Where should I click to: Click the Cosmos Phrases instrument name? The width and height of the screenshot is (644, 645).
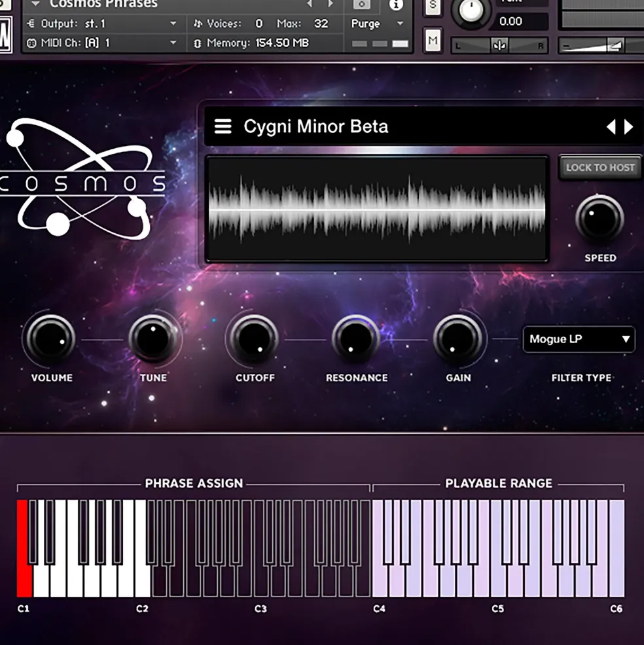[103, 4]
